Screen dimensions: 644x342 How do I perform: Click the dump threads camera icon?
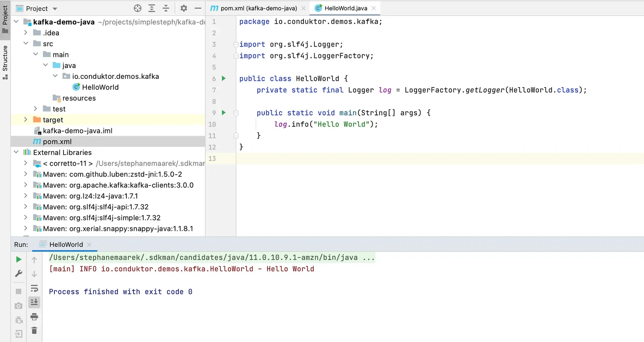pyautogui.click(x=19, y=306)
